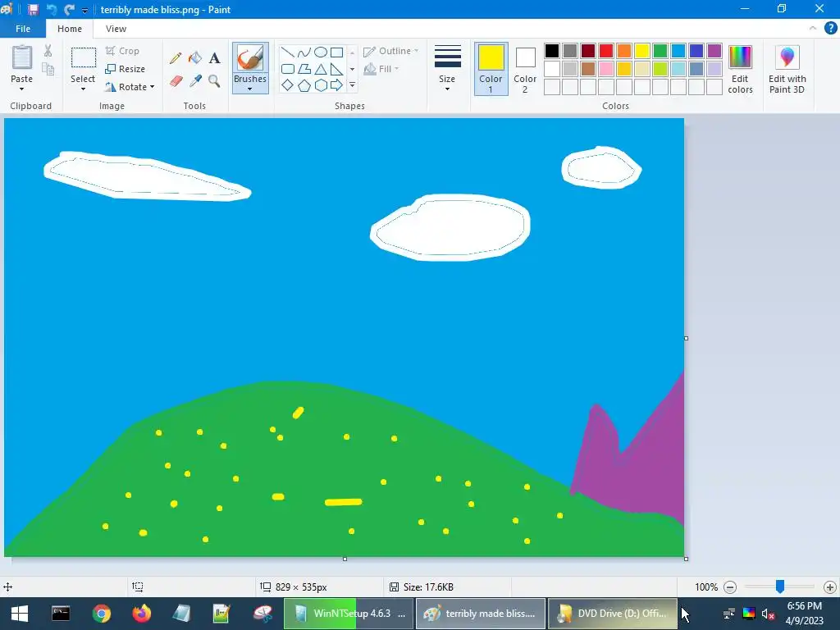840x630 pixels.
Task: Click the Undo arrow in title bar
Action: (x=52, y=10)
